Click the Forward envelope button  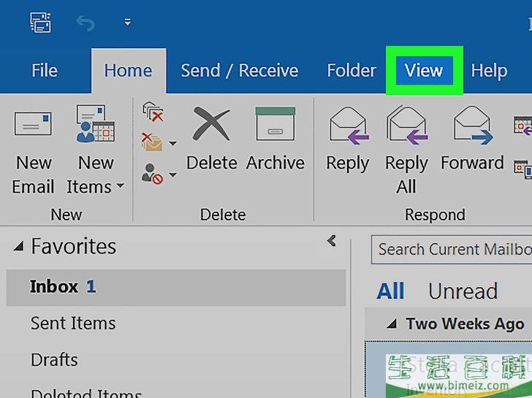[472, 139]
